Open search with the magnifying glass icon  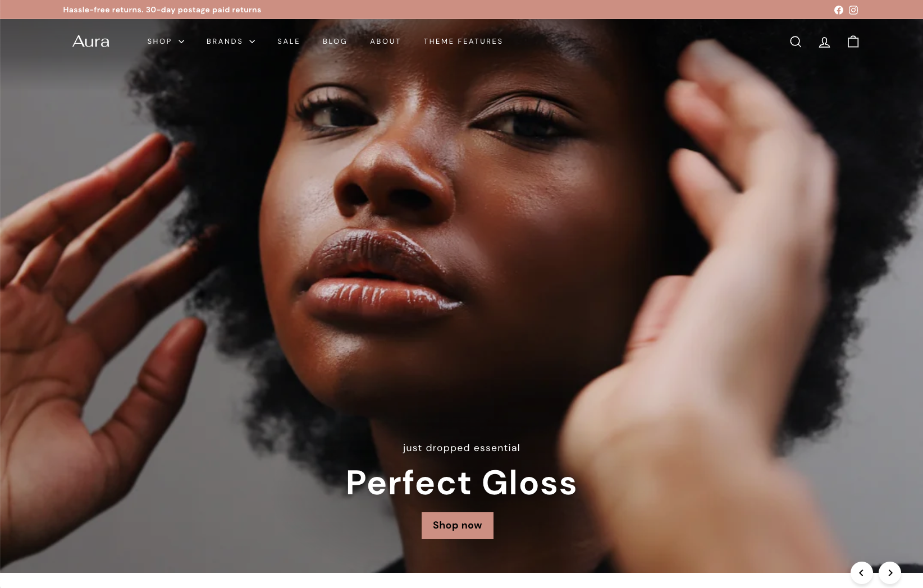pyautogui.click(x=796, y=42)
